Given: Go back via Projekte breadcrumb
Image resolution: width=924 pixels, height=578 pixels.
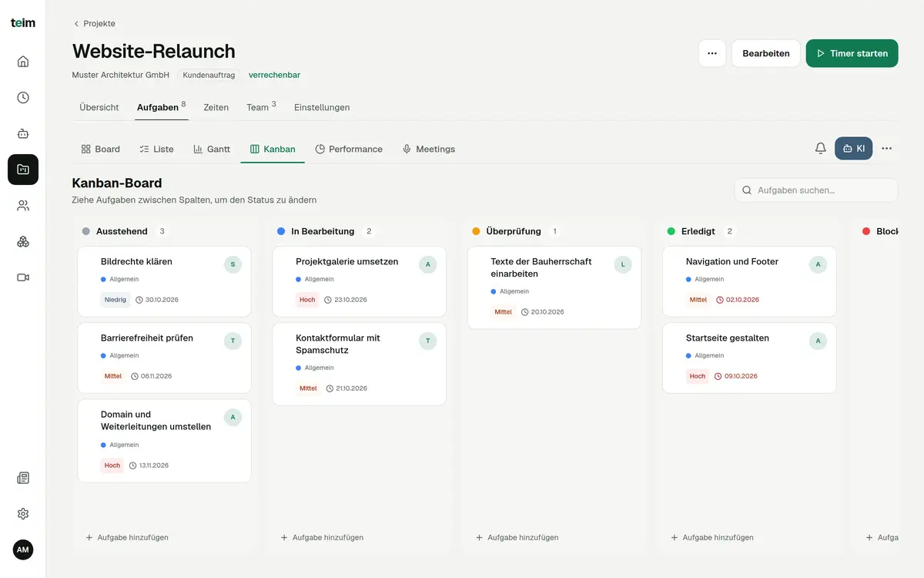Looking at the screenshot, I should pos(94,24).
